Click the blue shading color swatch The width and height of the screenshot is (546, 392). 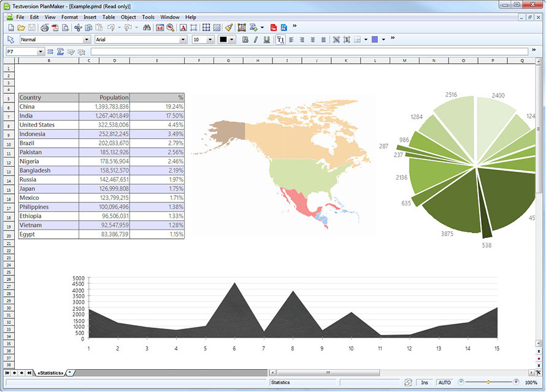pyautogui.click(x=375, y=40)
